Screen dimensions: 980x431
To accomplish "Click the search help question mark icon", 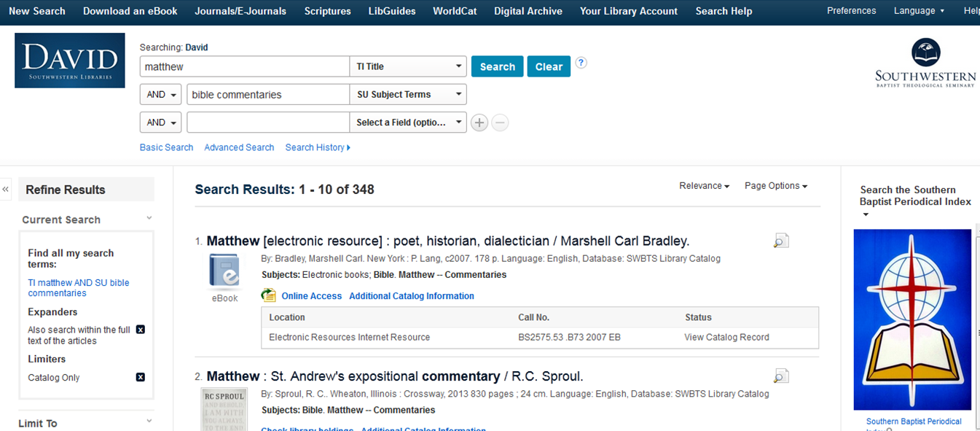I will pyautogui.click(x=581, y=63).
